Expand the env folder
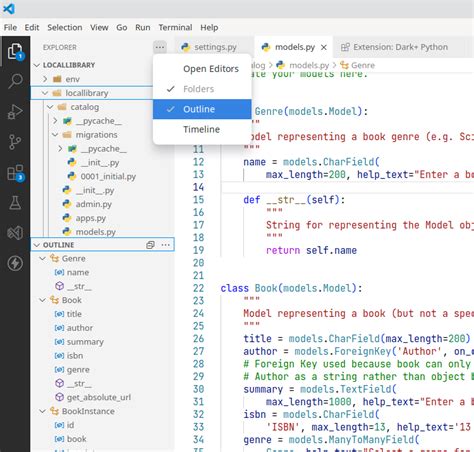Screen dimensions: 474x452 [45, 79]
